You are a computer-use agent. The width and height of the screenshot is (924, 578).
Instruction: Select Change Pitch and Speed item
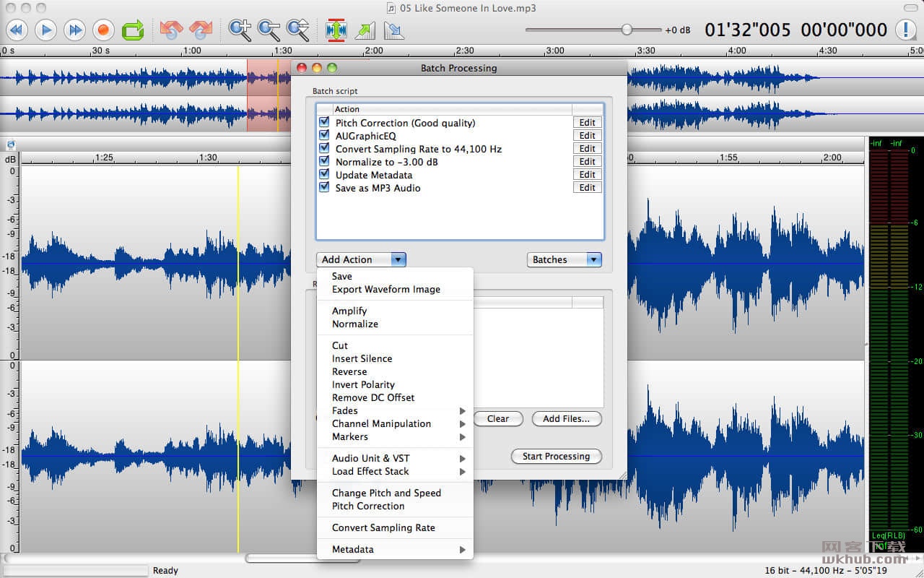pos(395,493)
